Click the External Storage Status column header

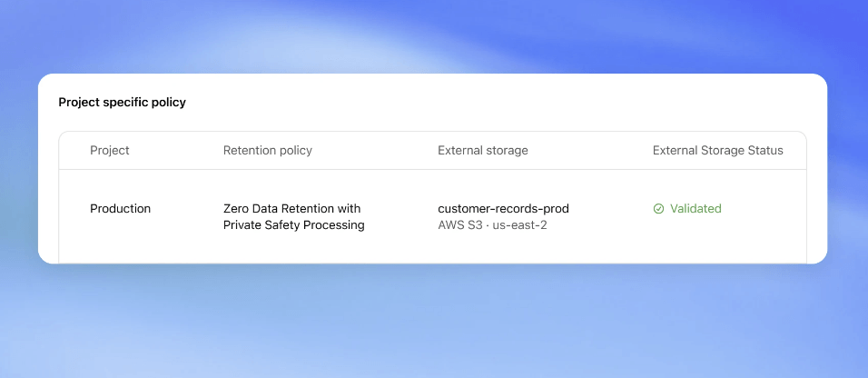point(718,151)
